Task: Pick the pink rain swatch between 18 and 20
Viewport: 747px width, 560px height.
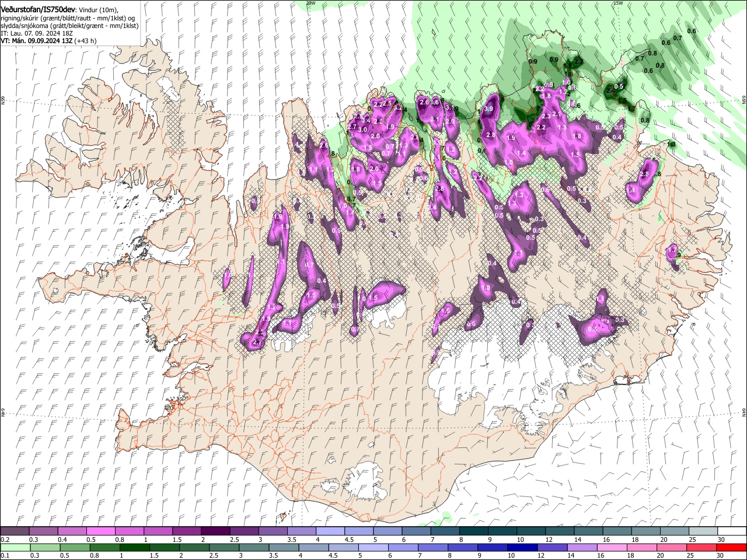Action: click(641, 547)
